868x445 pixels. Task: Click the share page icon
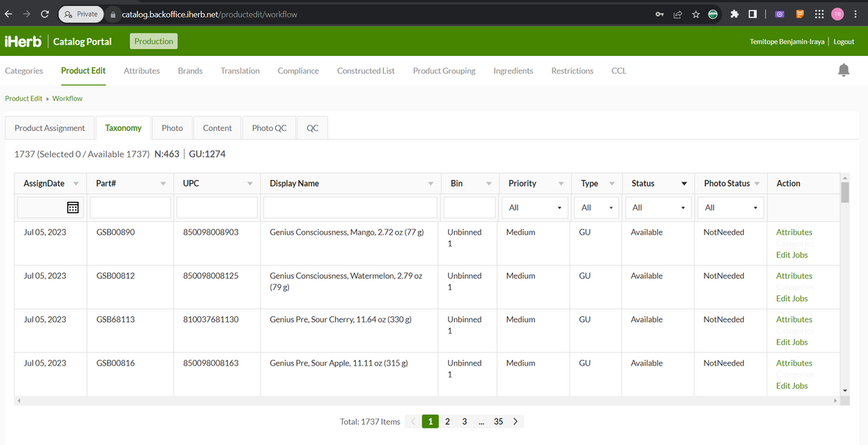(677, 14)
